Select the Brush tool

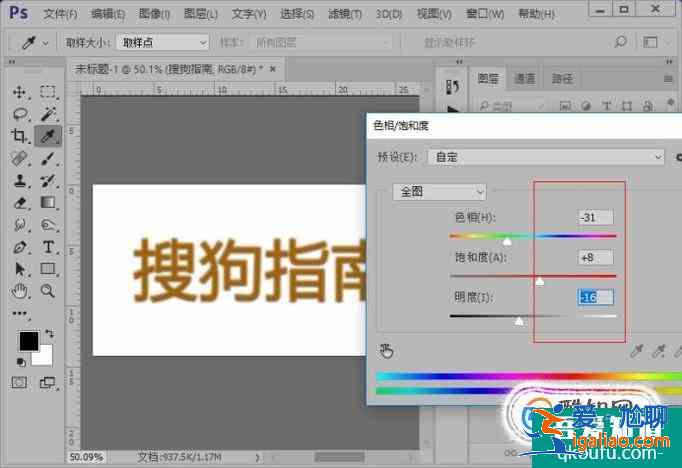pos(48,158)
